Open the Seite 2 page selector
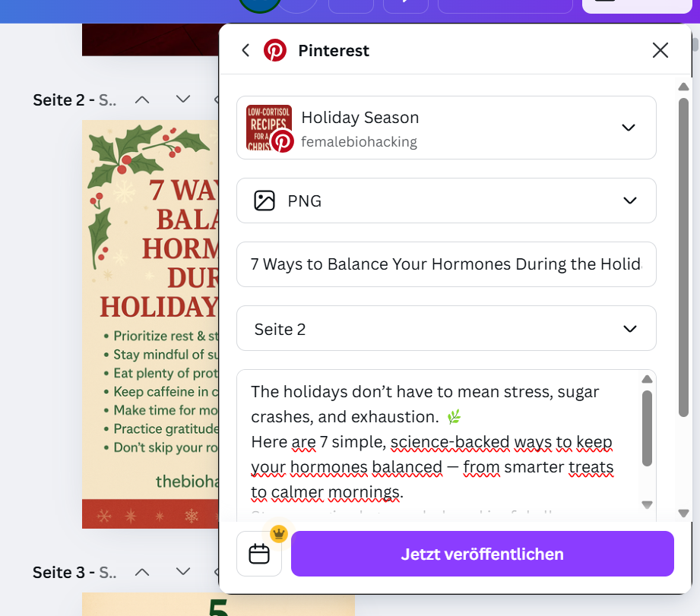 tap(446, 329)
